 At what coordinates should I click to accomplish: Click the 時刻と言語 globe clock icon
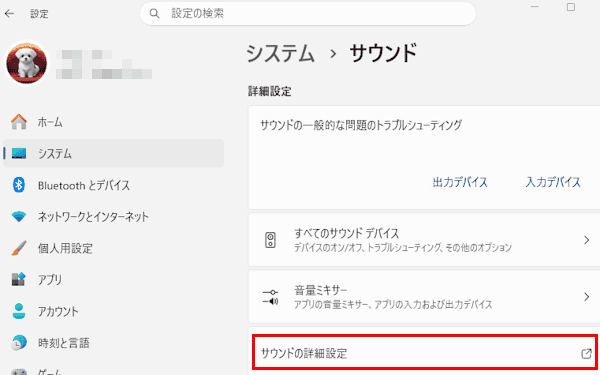[19, 343]
